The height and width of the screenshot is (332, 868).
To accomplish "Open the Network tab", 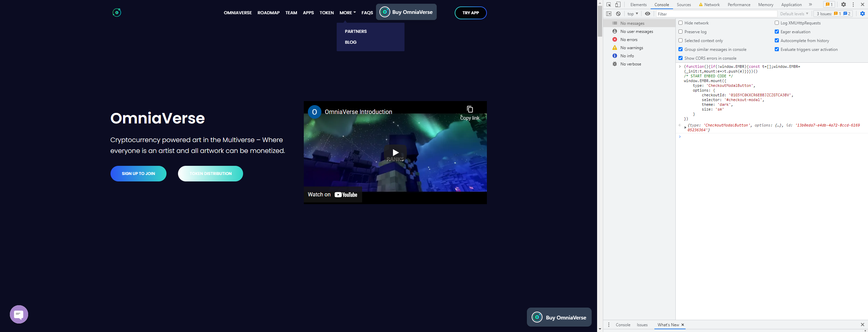I will coord(709,4).
